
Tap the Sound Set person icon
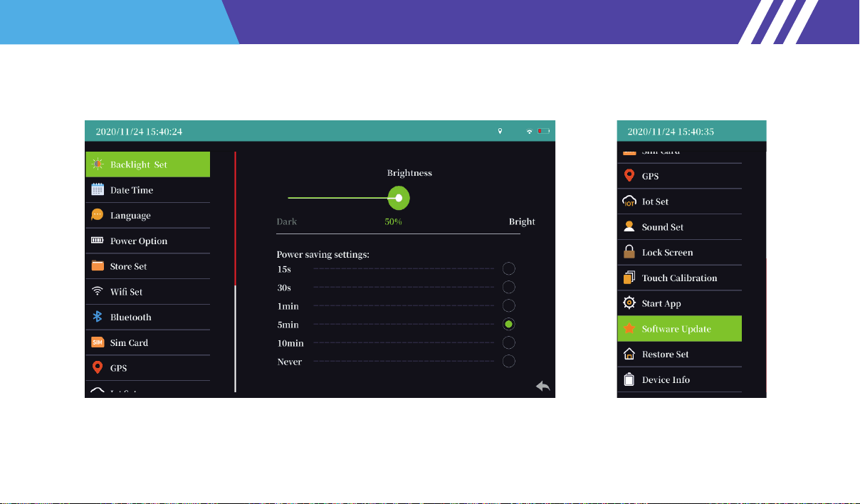click(629, 227)
